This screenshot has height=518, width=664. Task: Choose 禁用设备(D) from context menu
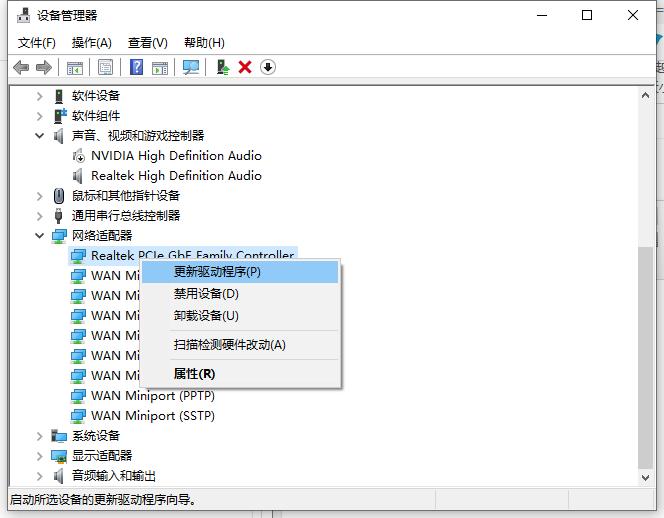click(x=240, y=294)
